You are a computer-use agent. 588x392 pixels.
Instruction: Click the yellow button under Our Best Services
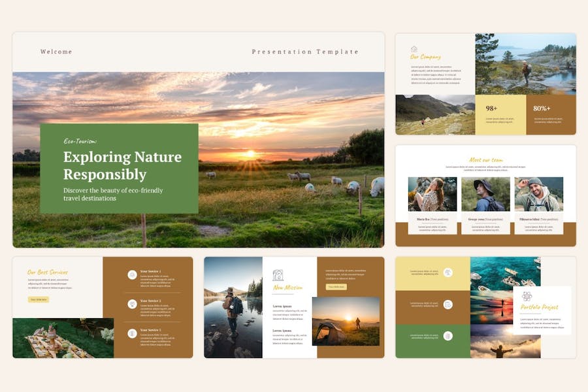point(39,299)
